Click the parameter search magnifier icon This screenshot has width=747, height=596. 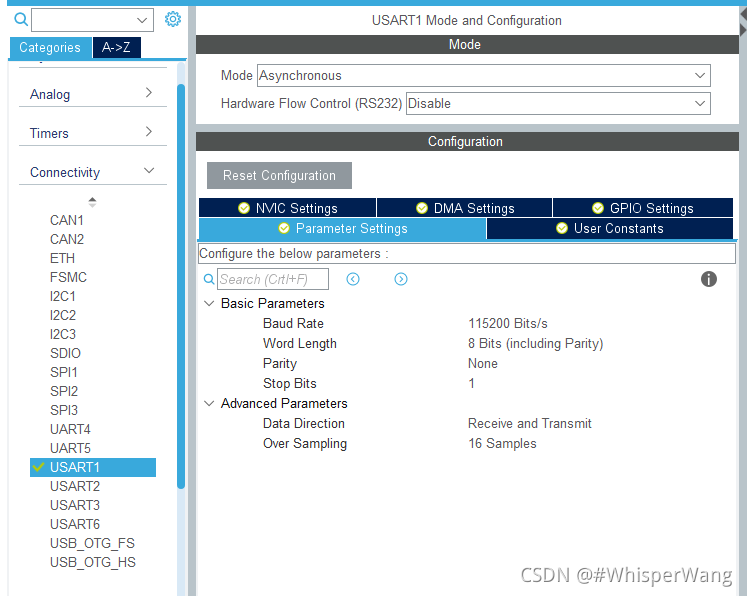coord(209,279)
